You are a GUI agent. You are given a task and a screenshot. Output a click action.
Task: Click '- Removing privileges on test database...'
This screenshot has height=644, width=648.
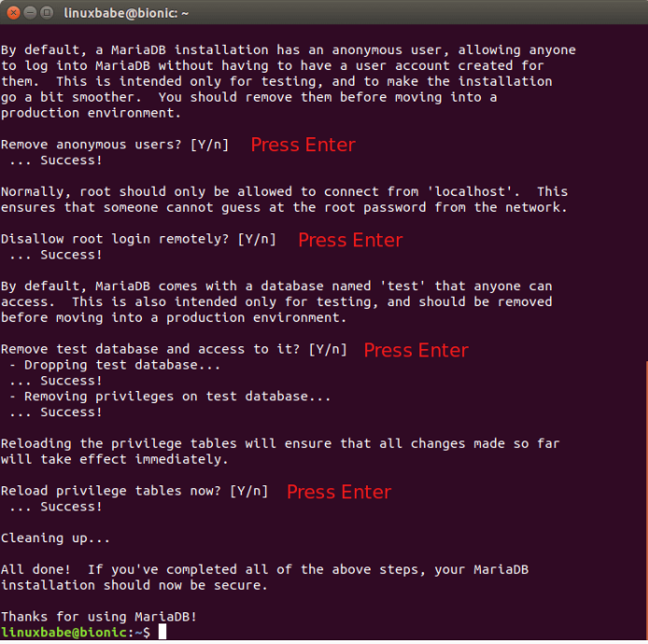pos(170,397)
